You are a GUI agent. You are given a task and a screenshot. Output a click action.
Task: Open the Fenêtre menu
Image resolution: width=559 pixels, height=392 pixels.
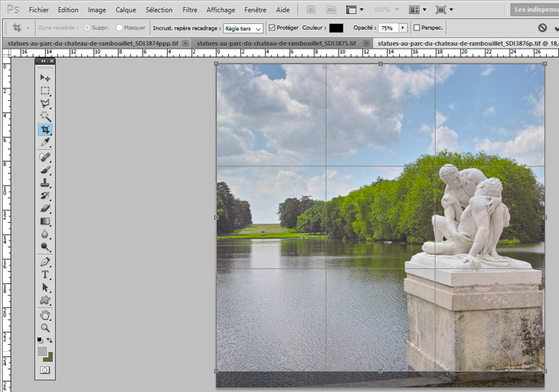point(256,10)
